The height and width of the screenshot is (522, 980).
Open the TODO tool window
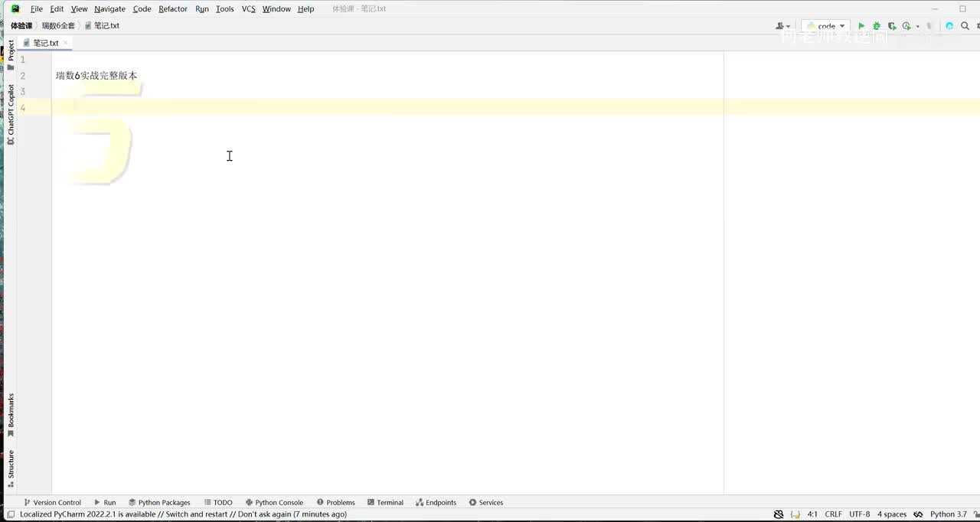click(218, 503)
